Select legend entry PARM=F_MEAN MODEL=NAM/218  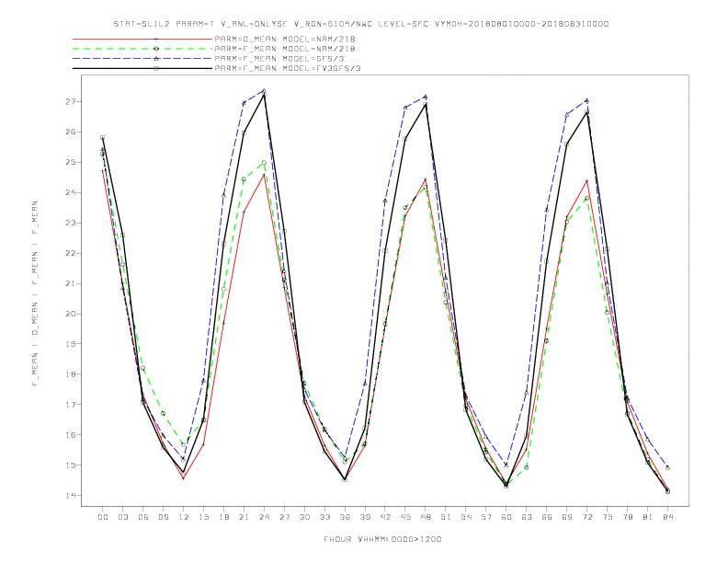285,49
